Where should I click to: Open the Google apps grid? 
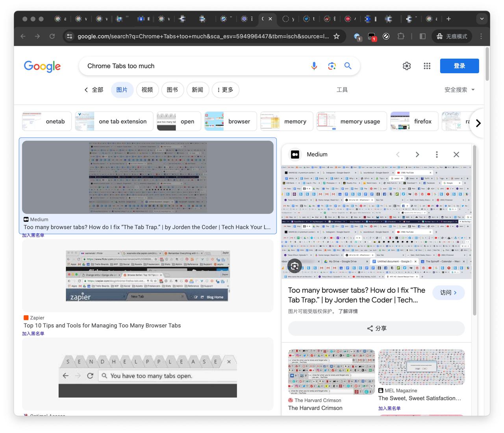[427, 66]
